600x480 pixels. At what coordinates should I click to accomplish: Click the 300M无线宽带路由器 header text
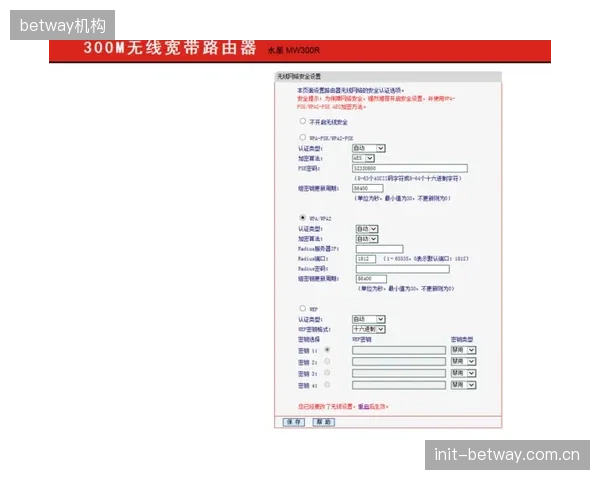pos(170,48)
